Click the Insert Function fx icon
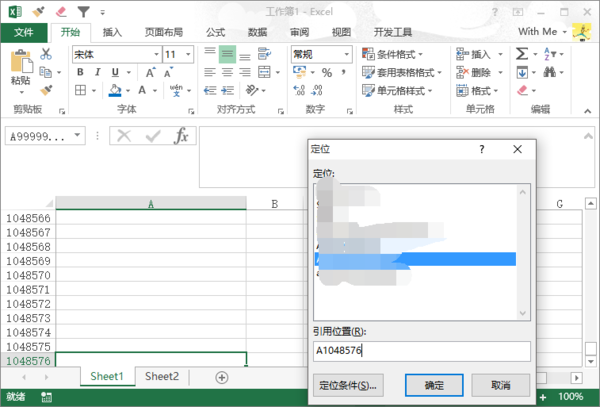 [x=181, y=136]
